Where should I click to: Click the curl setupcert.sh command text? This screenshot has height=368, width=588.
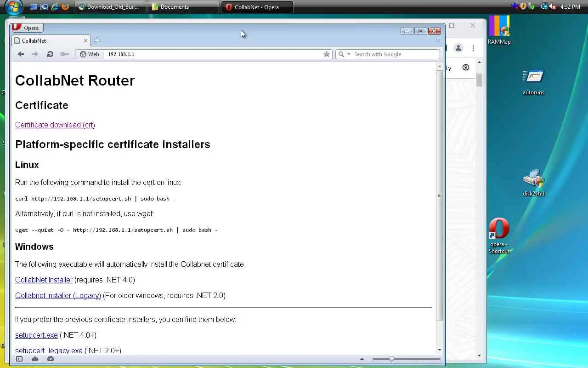(x=96, y=199)
